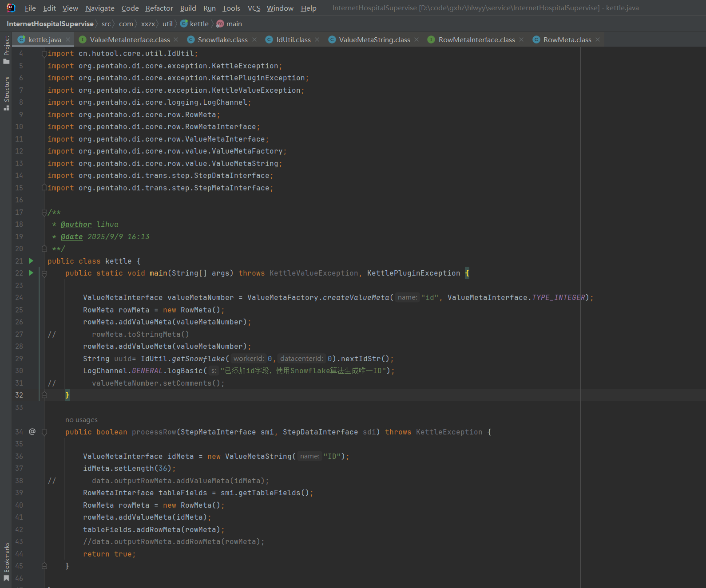Open the View menu

[x=70, y=8]
